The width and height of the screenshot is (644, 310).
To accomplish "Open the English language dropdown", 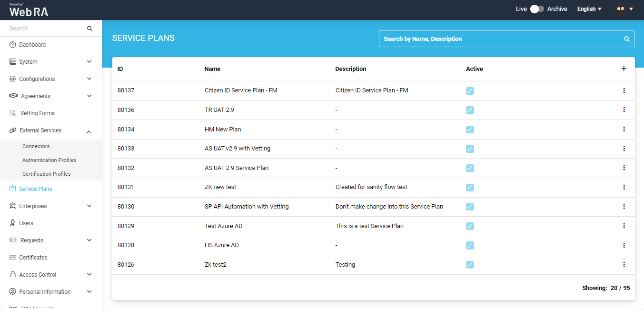I will [x=589, y=9].
